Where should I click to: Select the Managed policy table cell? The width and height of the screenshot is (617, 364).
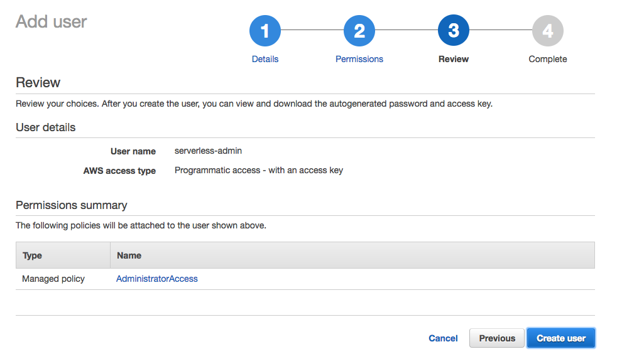pos(53,279)
